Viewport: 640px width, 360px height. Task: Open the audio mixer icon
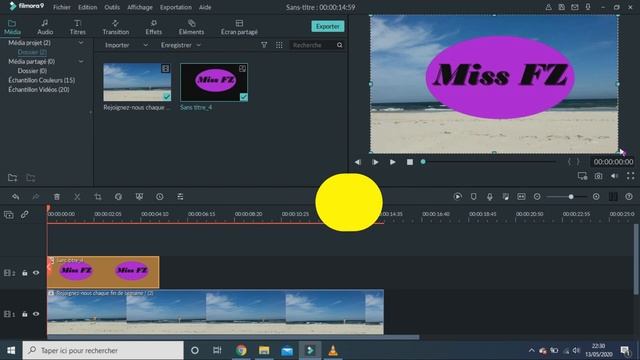coord(505,197)
